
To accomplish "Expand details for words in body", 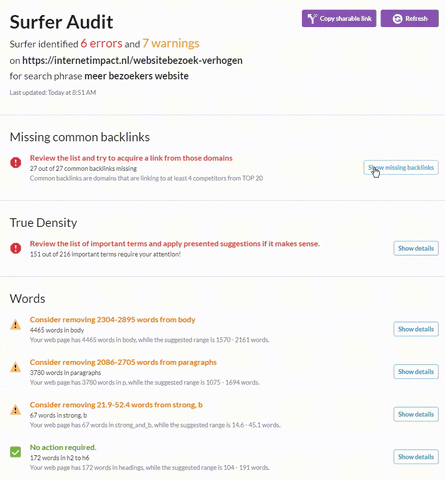I will [x=416, y=329].
